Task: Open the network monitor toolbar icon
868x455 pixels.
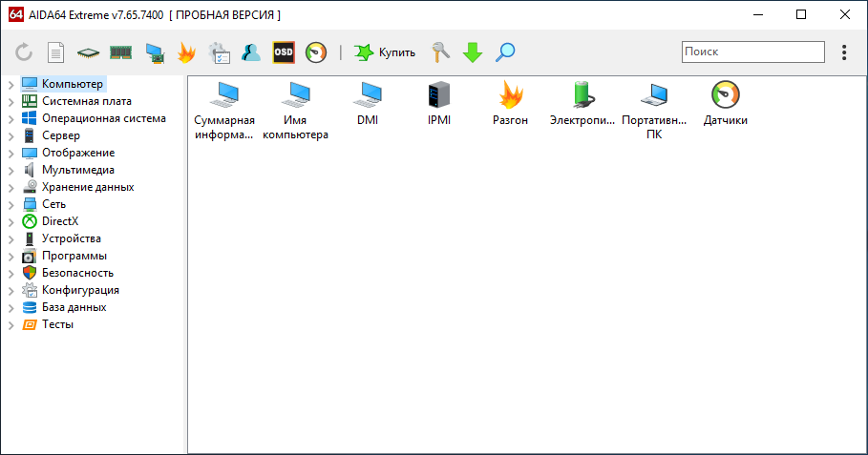Action: (155, 53)
